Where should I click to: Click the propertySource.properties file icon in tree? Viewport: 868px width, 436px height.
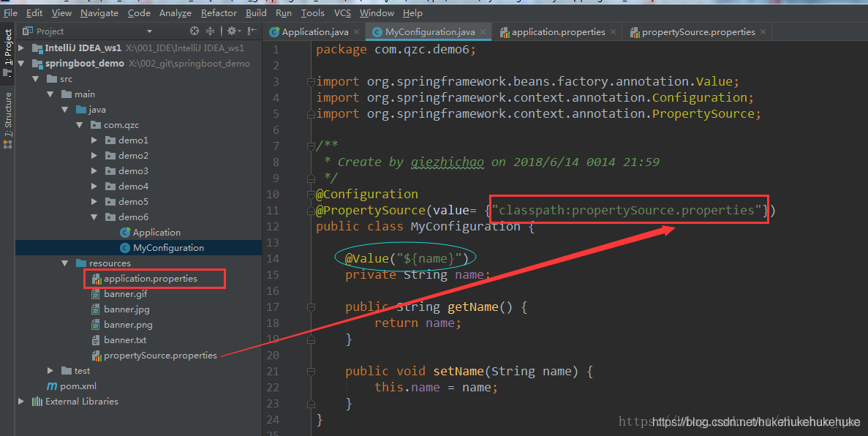[x=97, y=356]
